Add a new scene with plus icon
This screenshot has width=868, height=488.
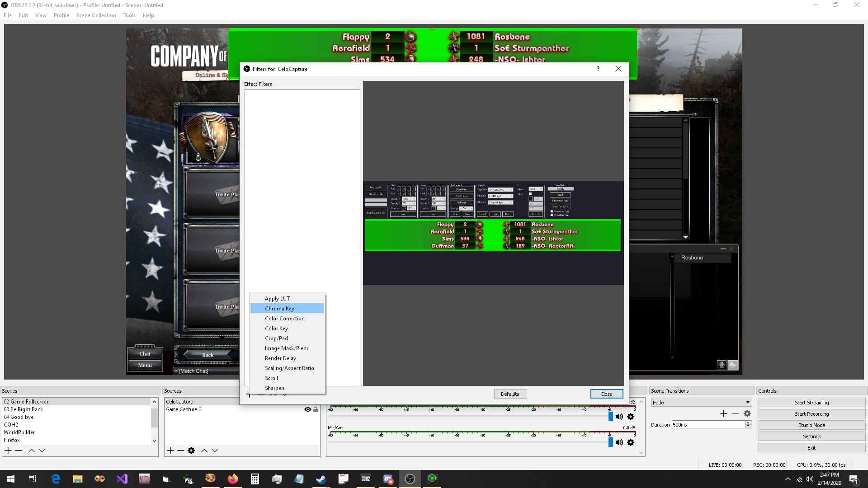point(8,450)
